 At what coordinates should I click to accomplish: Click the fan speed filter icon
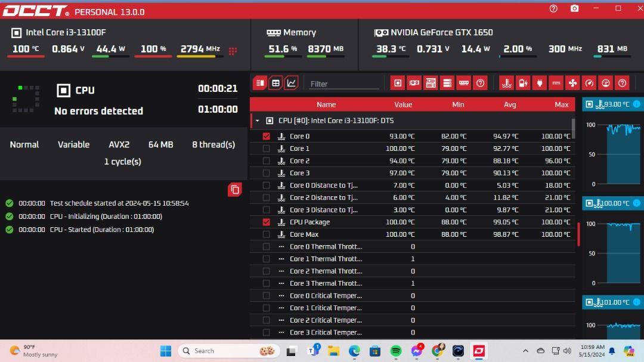pyautogui.click(x=572, y=83)
